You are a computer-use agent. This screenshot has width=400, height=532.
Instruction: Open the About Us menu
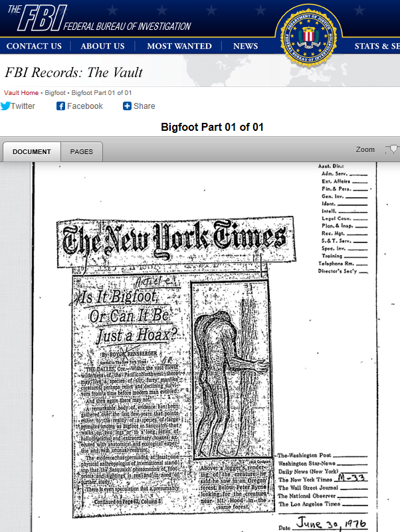[x=102, y=46]
